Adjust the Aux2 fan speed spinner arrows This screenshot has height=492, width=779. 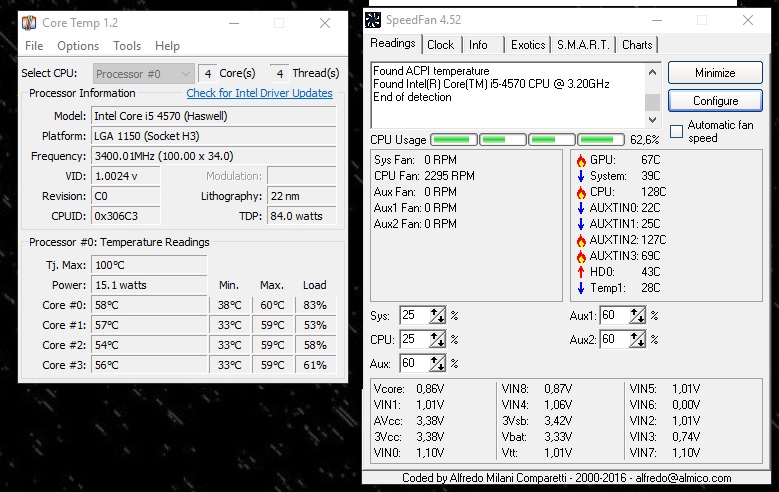point(637,339)
